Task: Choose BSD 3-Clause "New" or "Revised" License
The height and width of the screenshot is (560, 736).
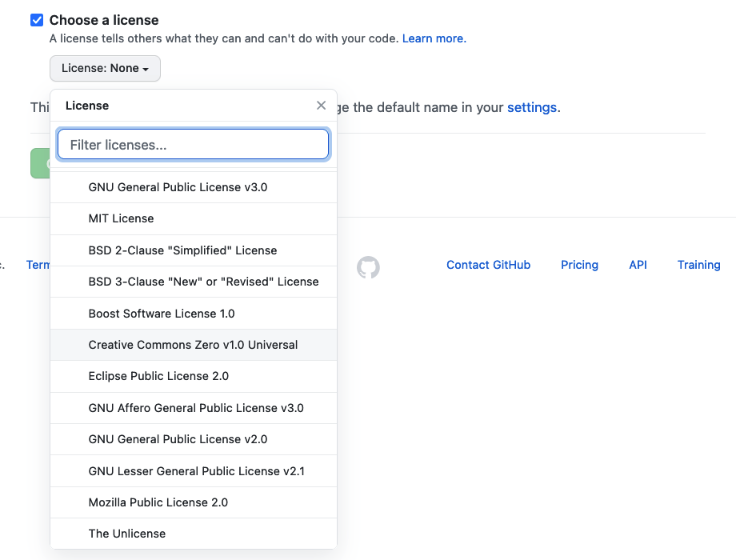Action: coord(194,282)
